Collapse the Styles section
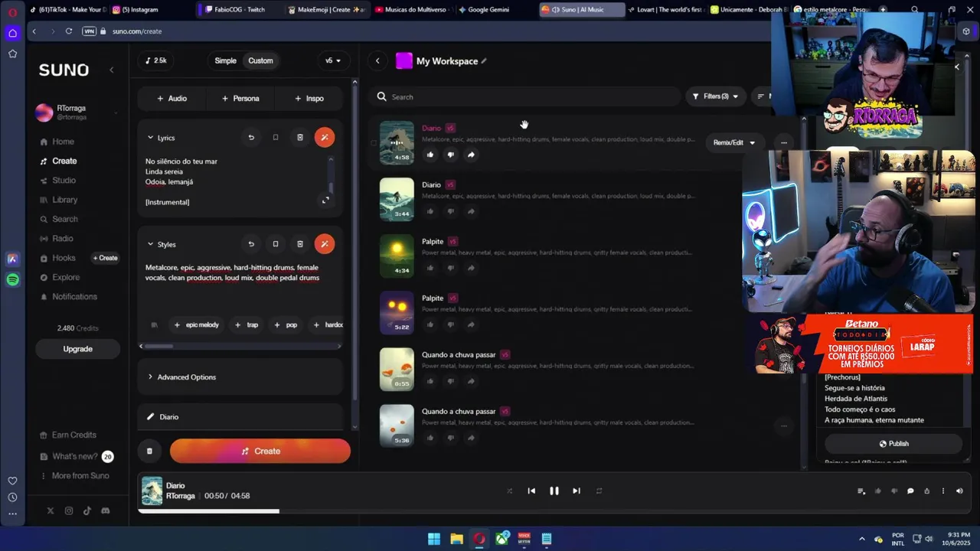 [150, 244]
